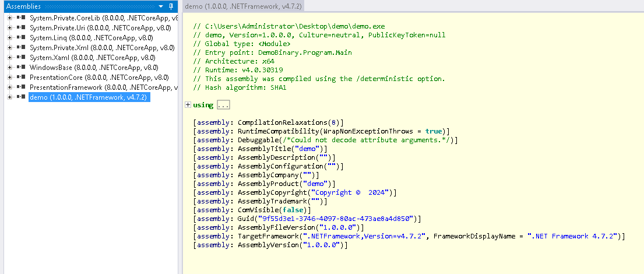Click the RuntimeCompatibility attribute line
Viewport: 644px width, 274px height.
[x=322, y=131]
